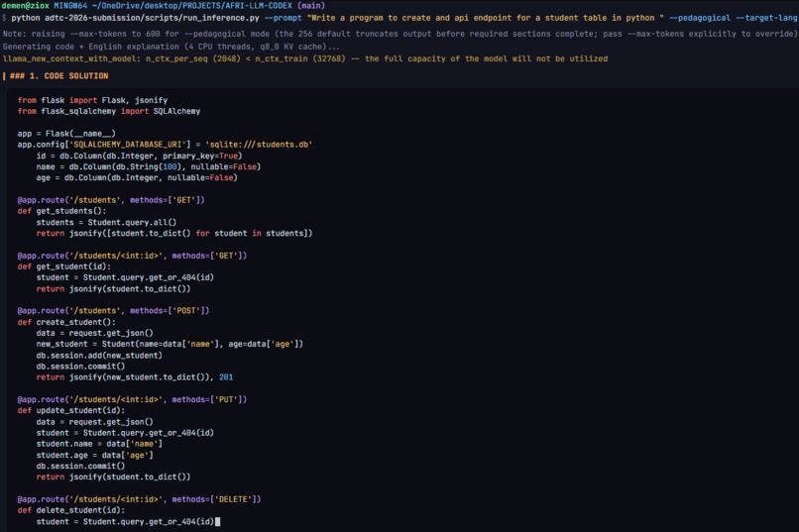Click the 'def update_student(id):' line

click(x=70, y=410)
